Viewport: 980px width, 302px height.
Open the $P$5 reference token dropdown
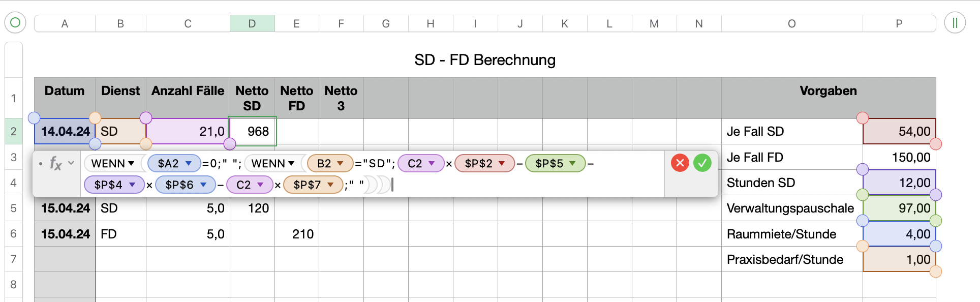click(572, 163)
